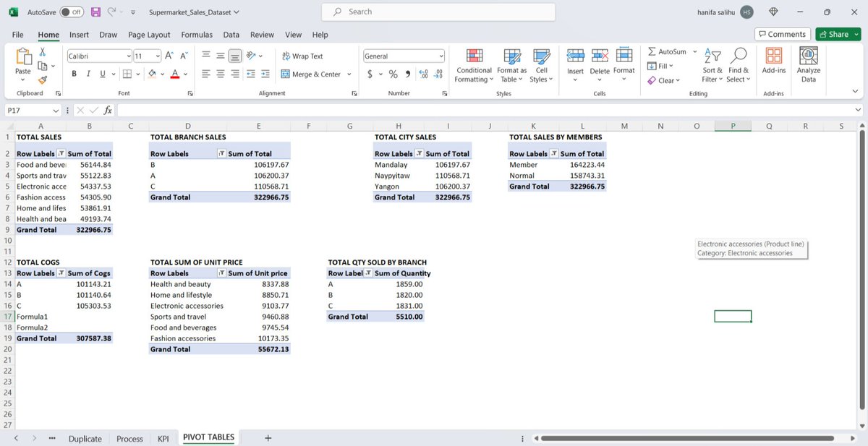The height and width of the screenshot is (446, 868).
Task: Click in the Search box in title bar
Action: (x=438, y=12)
